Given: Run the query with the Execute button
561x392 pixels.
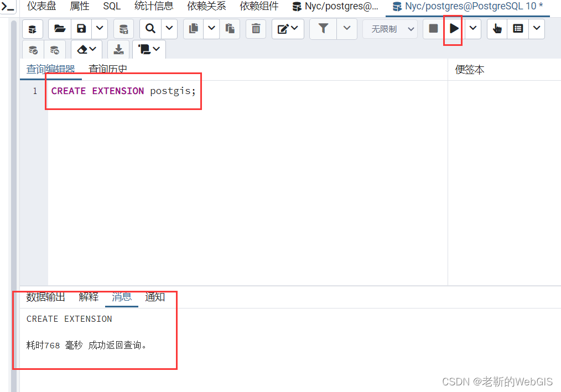Looking at the screenshot, I should coord(453,29).
